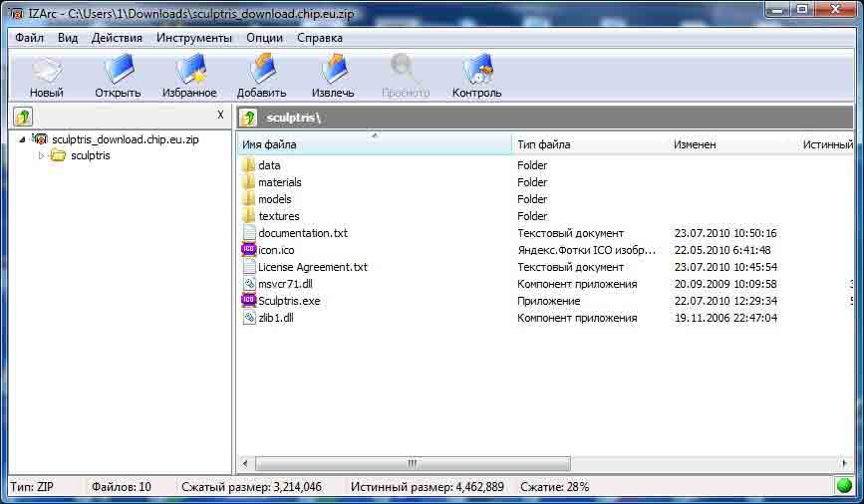Select the sculptris folder label in tree

(x=91, y=156)
